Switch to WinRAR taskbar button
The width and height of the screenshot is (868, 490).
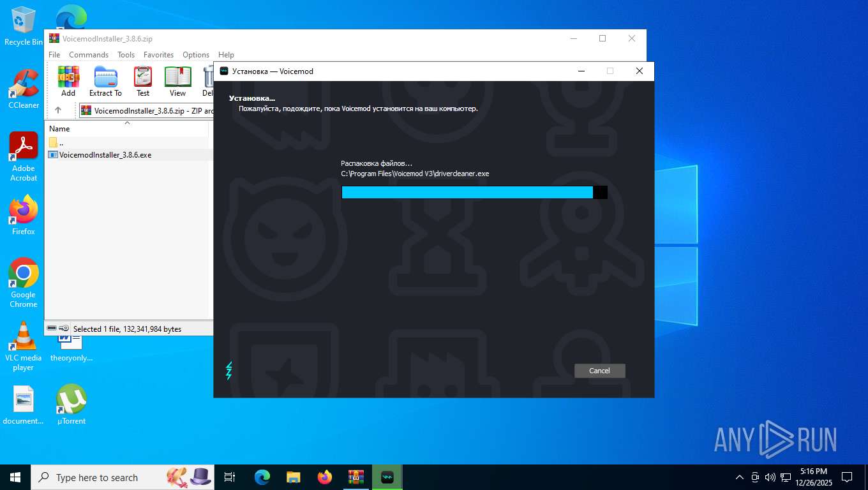(356, 477)
